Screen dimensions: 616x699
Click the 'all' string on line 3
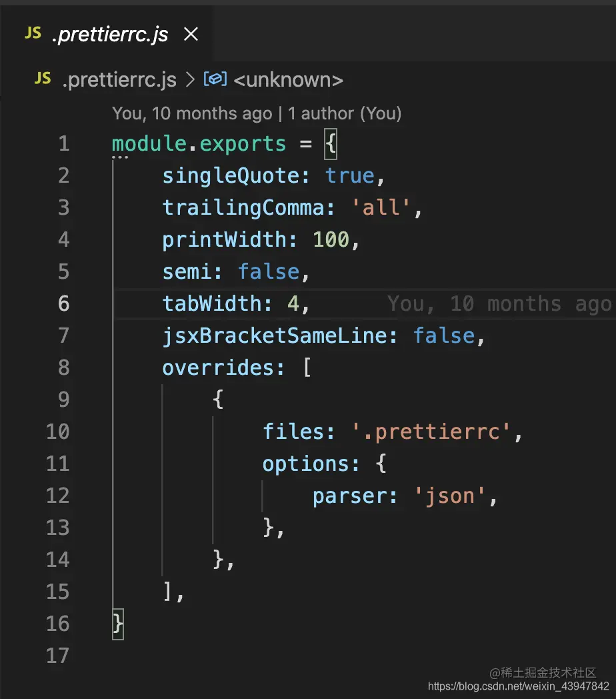pos(381,208)
